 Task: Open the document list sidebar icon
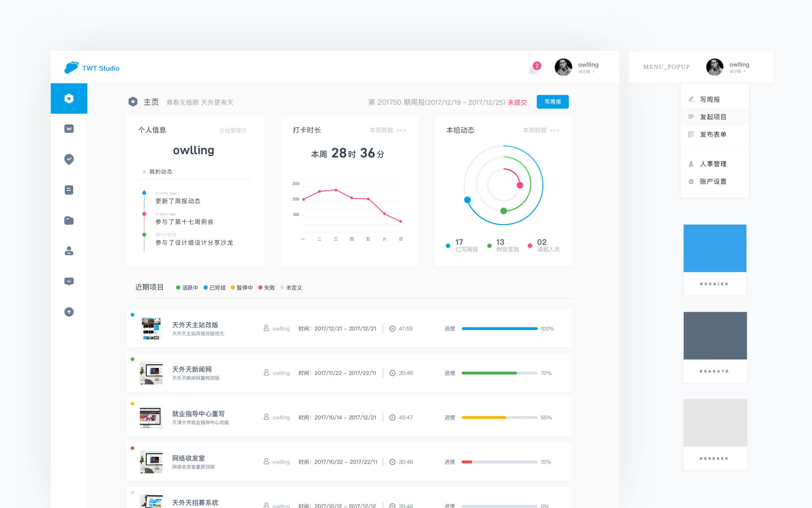click(x=69, y=190)
